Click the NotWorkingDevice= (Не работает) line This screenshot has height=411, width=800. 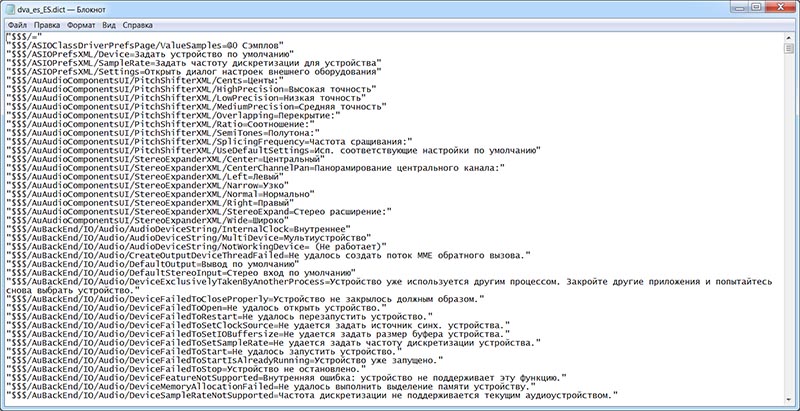coord(196,248)
